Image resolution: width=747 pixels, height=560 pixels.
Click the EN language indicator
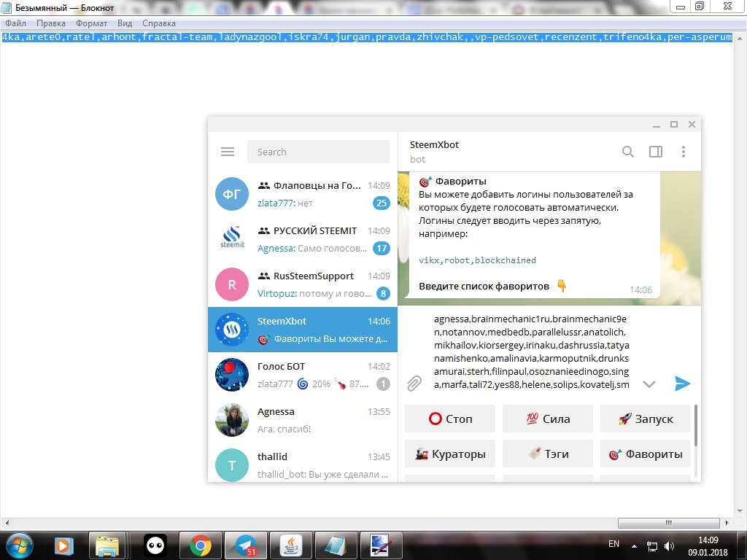[x=614, y=544]
